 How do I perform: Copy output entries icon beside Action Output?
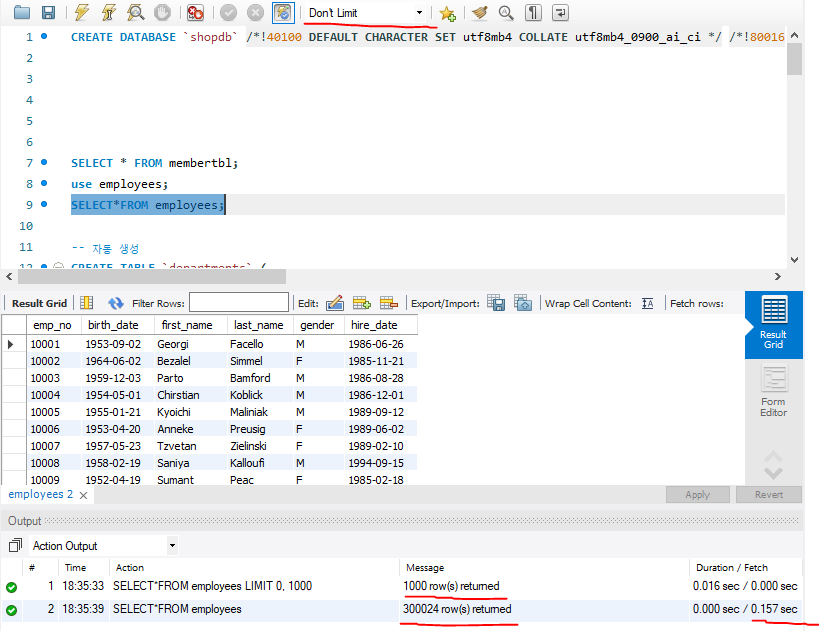pos(15,546)
